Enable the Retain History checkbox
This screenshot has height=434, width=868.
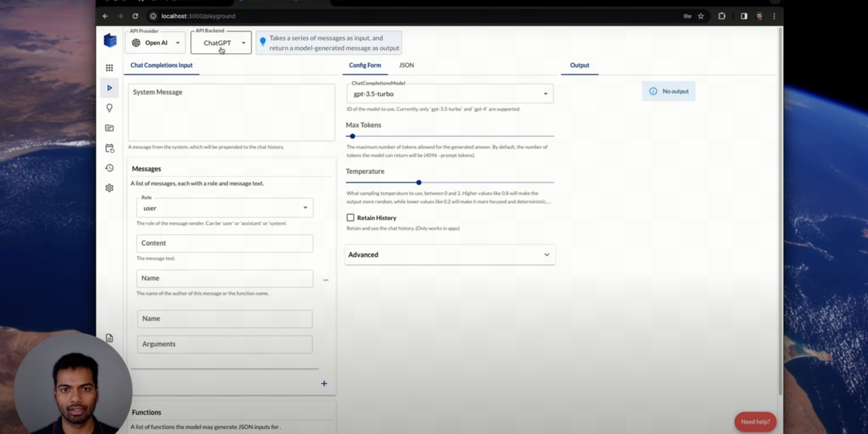pos(350,218)
